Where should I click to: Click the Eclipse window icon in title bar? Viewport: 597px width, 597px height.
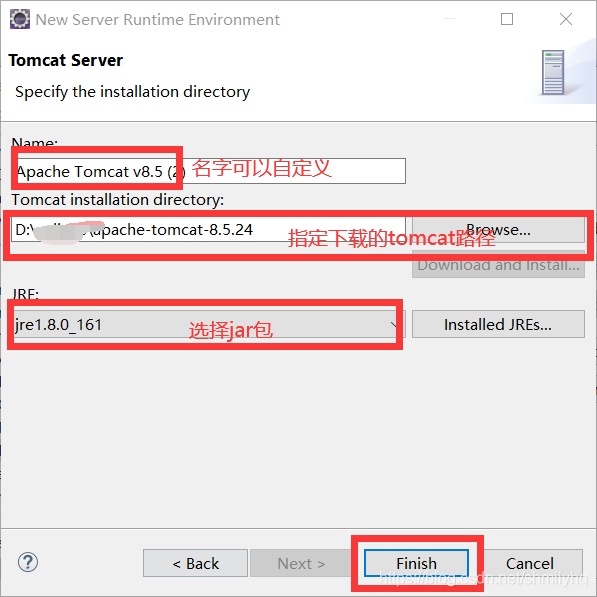click(x=19, y=19)
